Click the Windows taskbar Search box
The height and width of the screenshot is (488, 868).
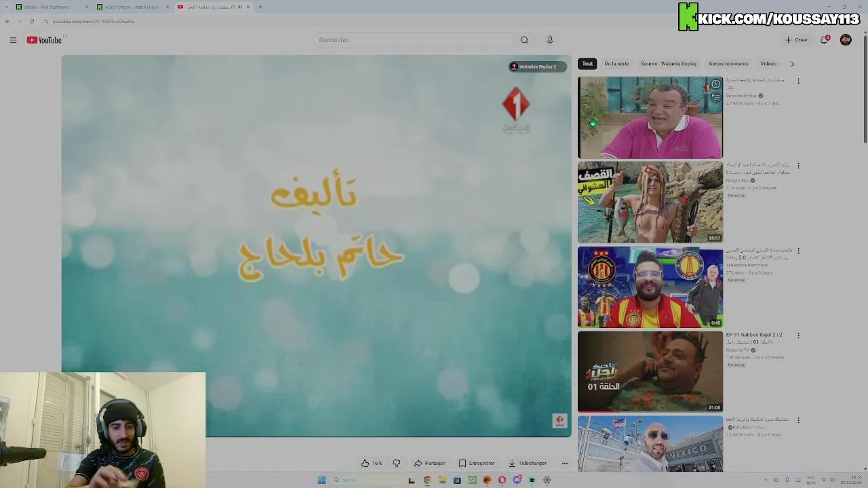366,480
